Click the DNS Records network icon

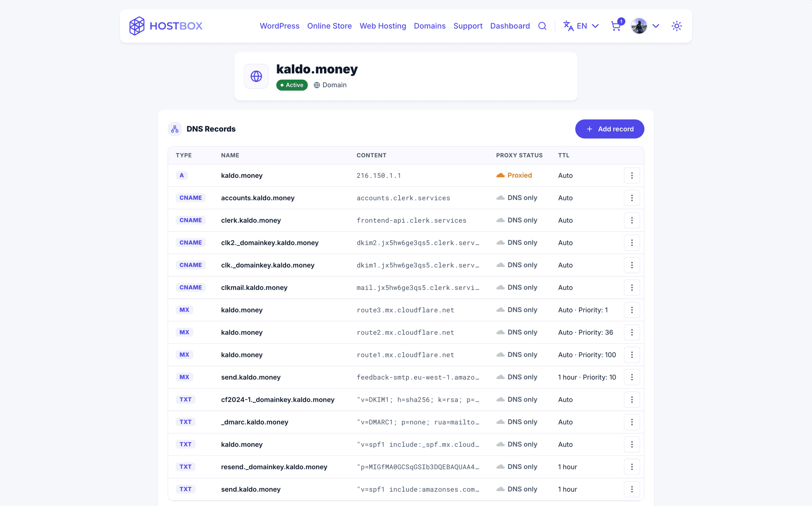tap(175, 129)
